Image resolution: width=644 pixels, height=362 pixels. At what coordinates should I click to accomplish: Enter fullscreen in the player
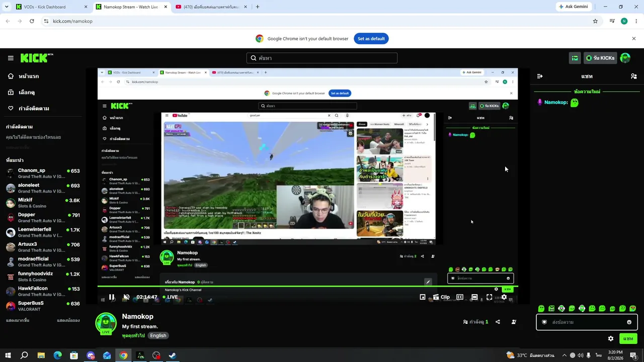click(489, 297)
